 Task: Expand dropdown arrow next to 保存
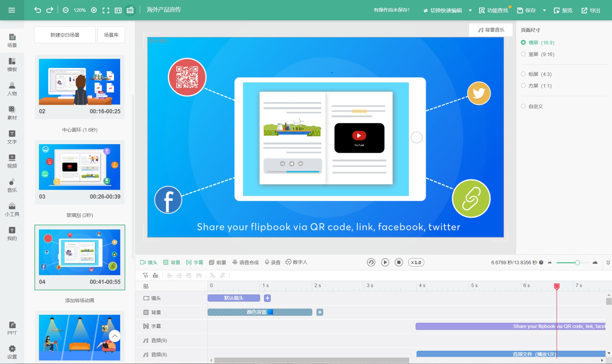[544, 10]
